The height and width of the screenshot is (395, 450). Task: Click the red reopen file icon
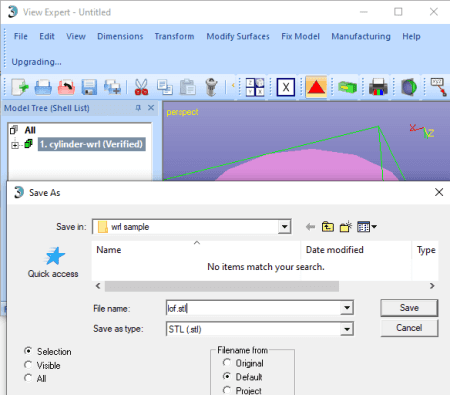pos(66,87)
